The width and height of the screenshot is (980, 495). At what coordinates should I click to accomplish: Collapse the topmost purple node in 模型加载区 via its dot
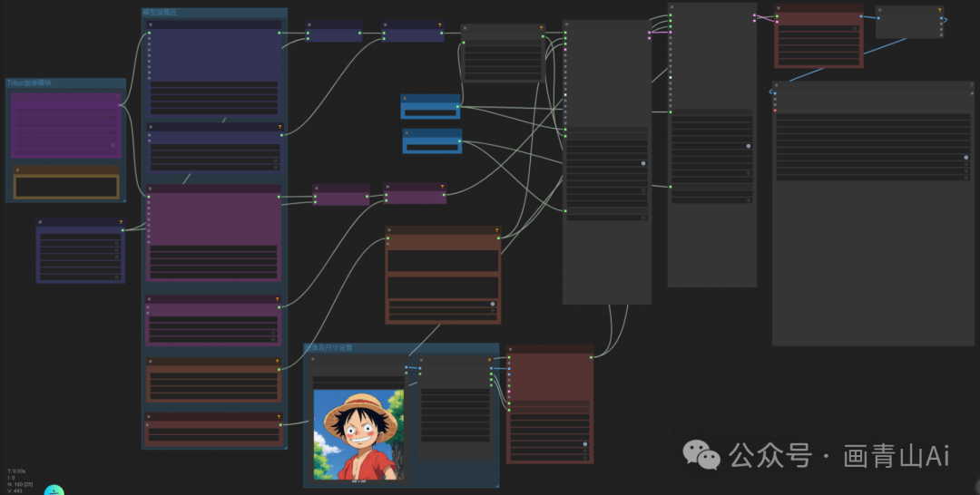click(x=151, y=25)
